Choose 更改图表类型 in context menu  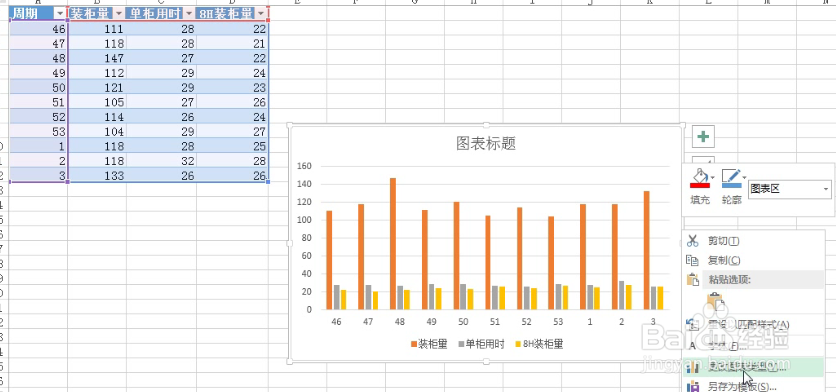pyautogui.click(x=754, y=367)
